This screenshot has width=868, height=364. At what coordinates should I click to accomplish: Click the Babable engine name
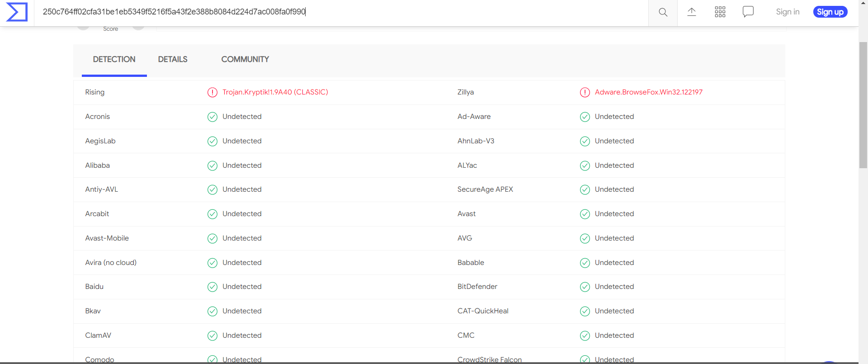(471, 263)
